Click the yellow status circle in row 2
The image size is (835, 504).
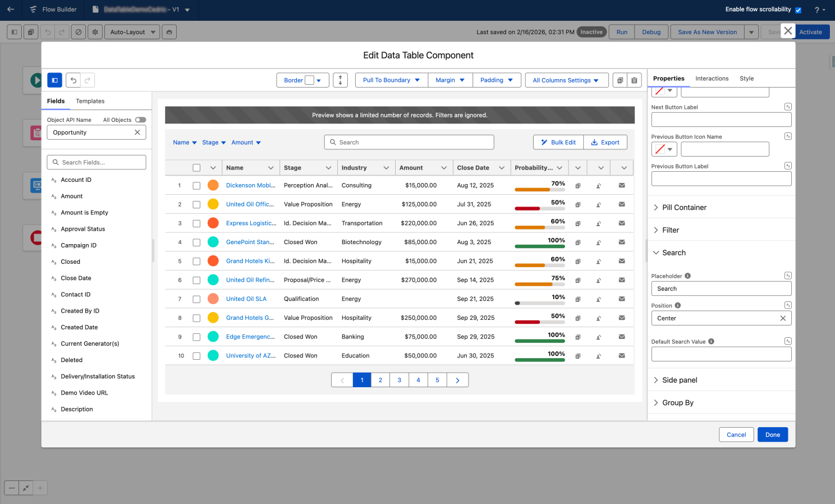213,204
